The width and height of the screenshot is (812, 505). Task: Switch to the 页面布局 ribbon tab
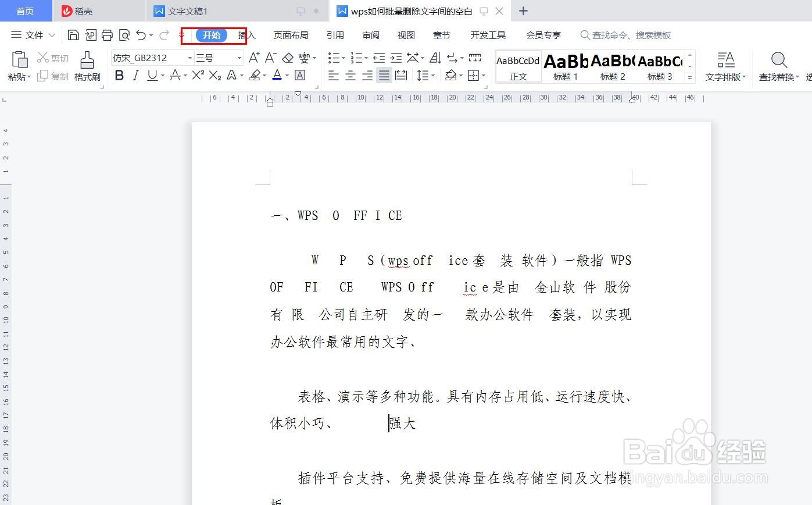point(291,35)
